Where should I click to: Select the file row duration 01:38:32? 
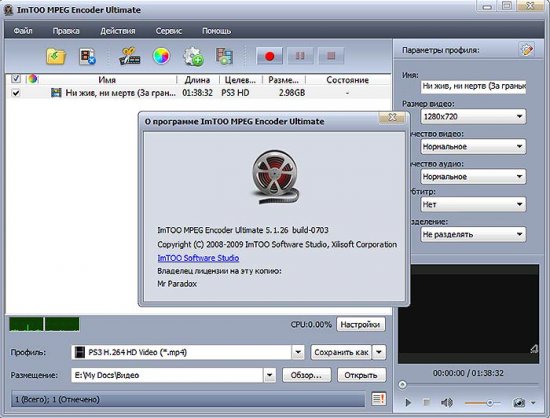pos(197,93)
